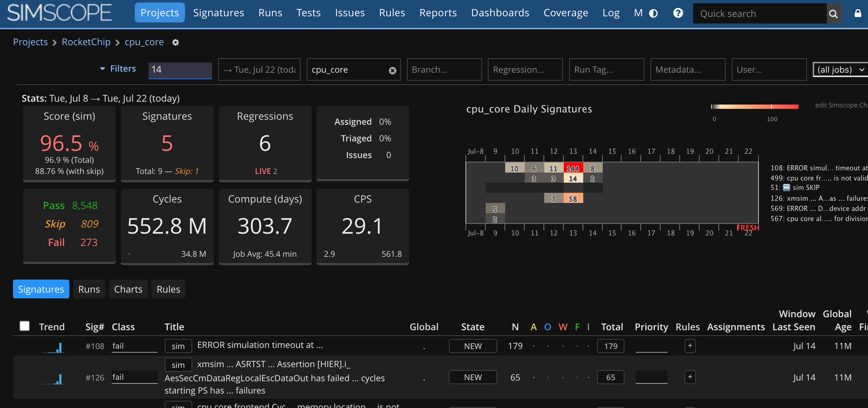This screenshot has width=868, height=408.
Task: Click red heatmap cell 144
Action: tap(573, 168)
